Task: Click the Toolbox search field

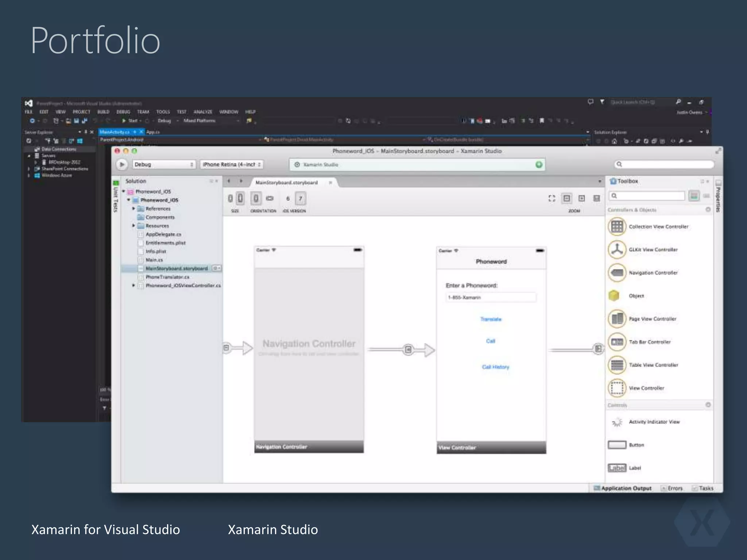Action: coord(647,196)
